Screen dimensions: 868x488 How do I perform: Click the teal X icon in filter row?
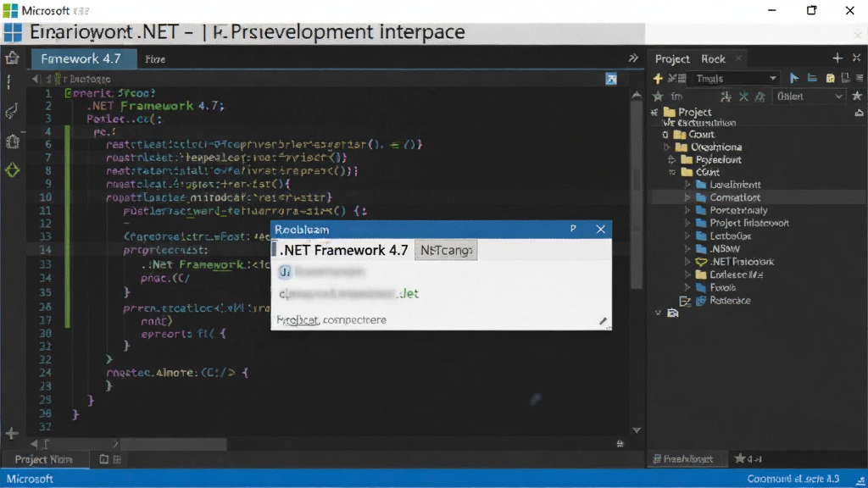[743, 97]
